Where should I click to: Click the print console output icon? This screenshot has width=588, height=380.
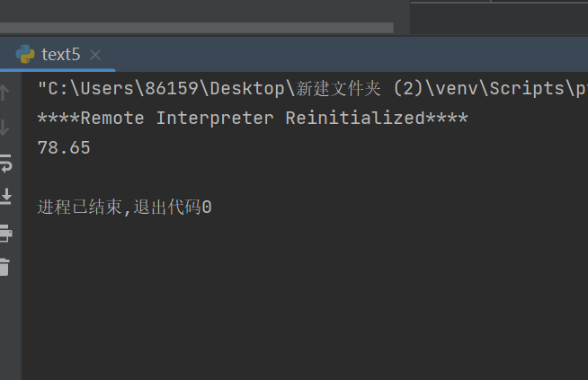point(5,233)
